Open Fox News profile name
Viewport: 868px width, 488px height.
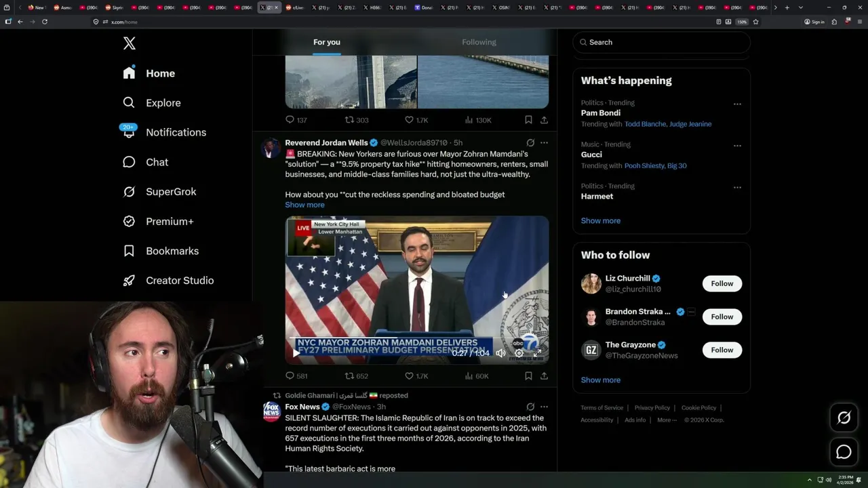(x=302, y=407)
